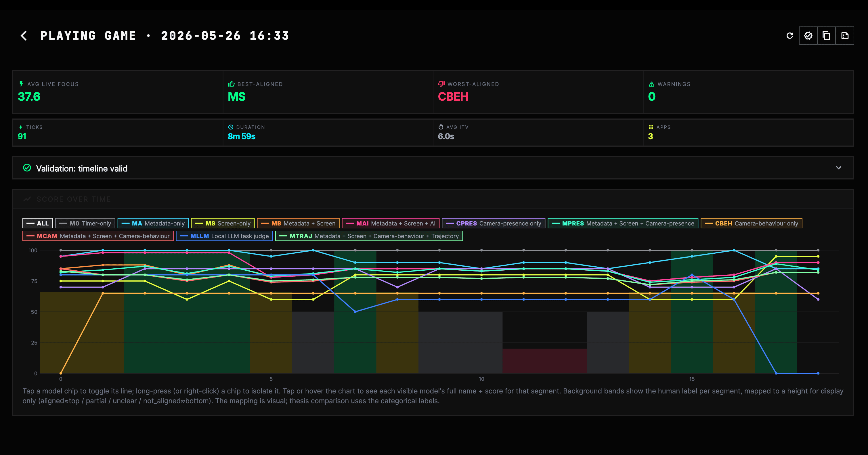The height and width of the screenshot is (455, 868).
Task: Click the Ticks bolt icon
Action: pyautogui.click(x=21, y=127)
